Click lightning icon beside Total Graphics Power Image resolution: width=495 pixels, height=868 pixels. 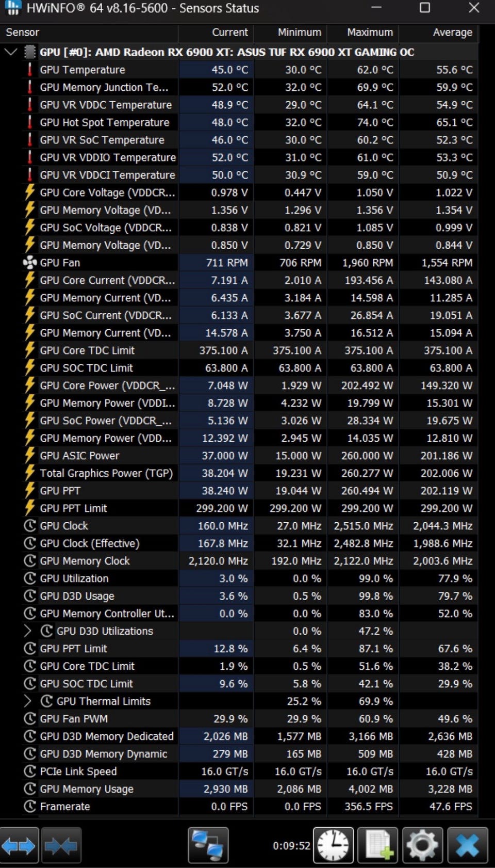tap(30, 473)
